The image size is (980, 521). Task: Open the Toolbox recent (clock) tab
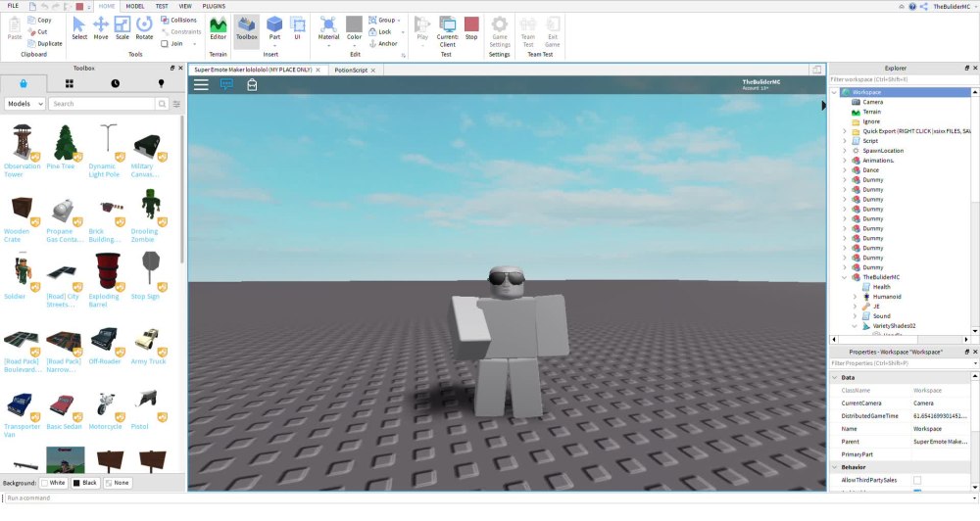116,84
